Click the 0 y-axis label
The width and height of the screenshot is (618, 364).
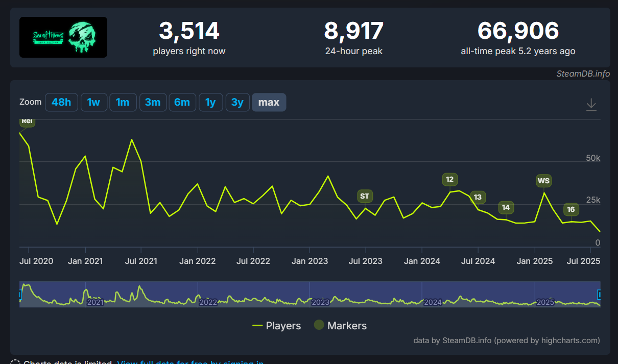pyautogui.click(x=598, y=243)
